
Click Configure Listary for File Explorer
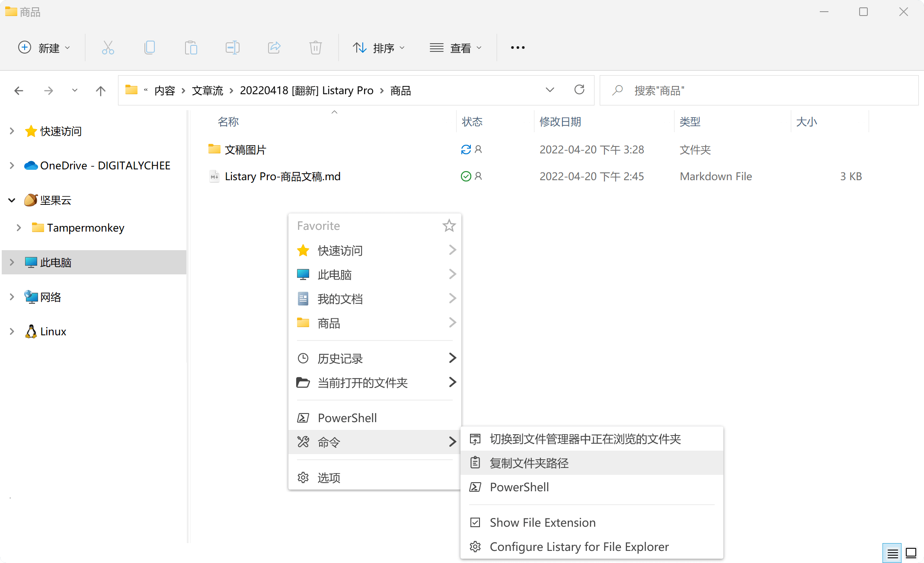click(579, 547)
